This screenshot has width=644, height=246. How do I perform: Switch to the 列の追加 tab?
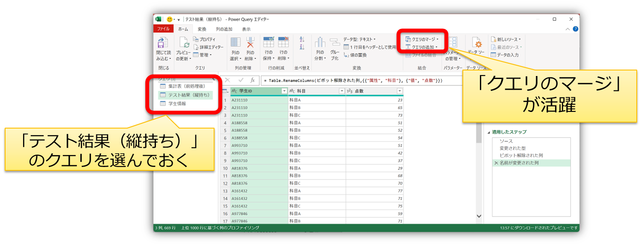pyautogui.click(x=224, y=29)
